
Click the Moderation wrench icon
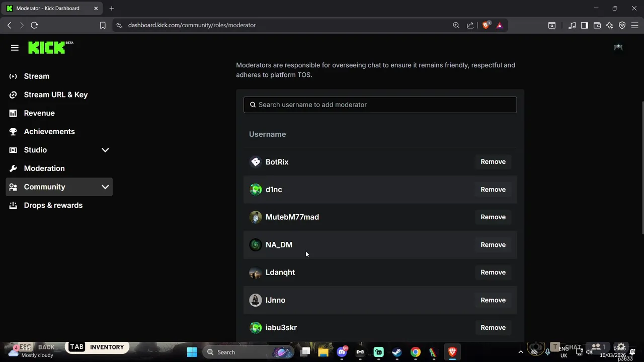coord(13,168)
